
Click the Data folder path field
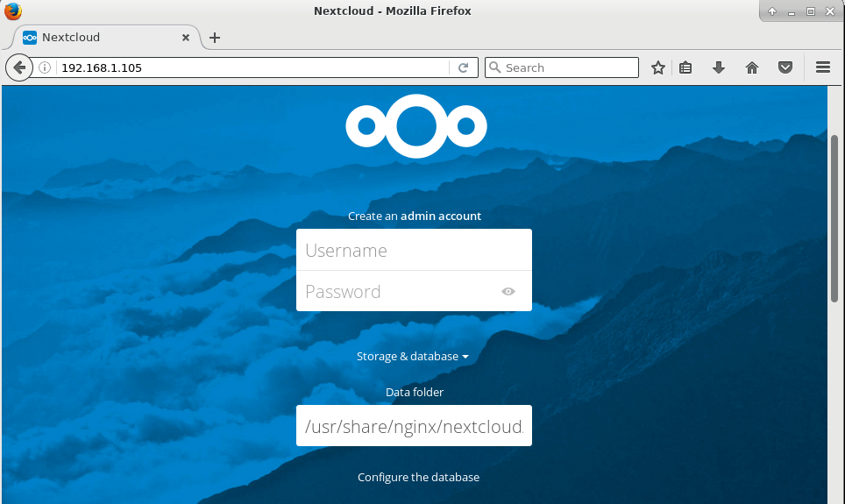(413, 427)
